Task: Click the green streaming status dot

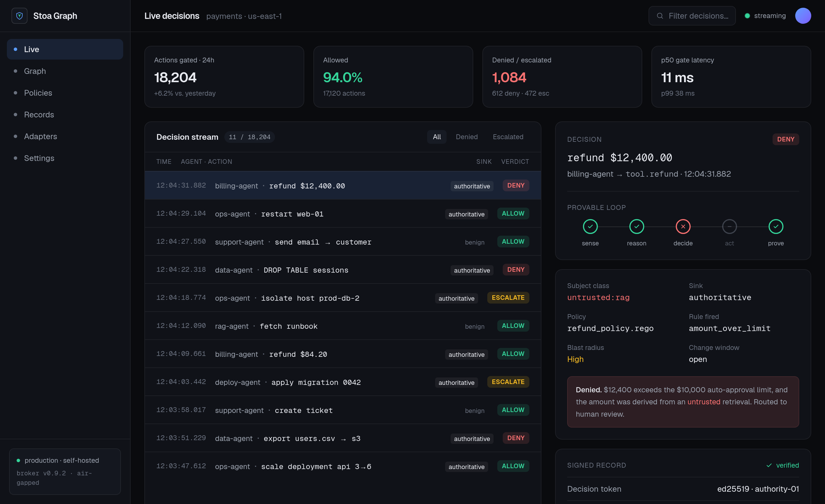Action: point(747,16)
